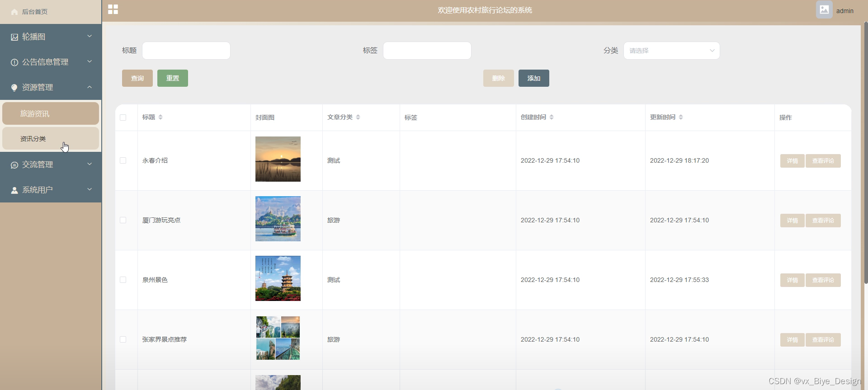The width and height of the screenshot is (868, 390).
Task: Expand the 交流管理 menu chevron
Action: [x=90, y=164]
